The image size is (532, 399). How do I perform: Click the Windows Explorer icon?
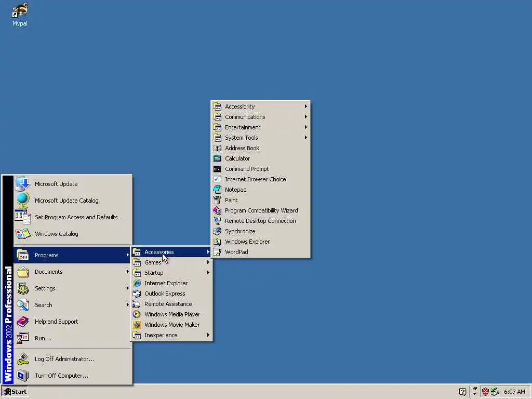tap(217, 242)
